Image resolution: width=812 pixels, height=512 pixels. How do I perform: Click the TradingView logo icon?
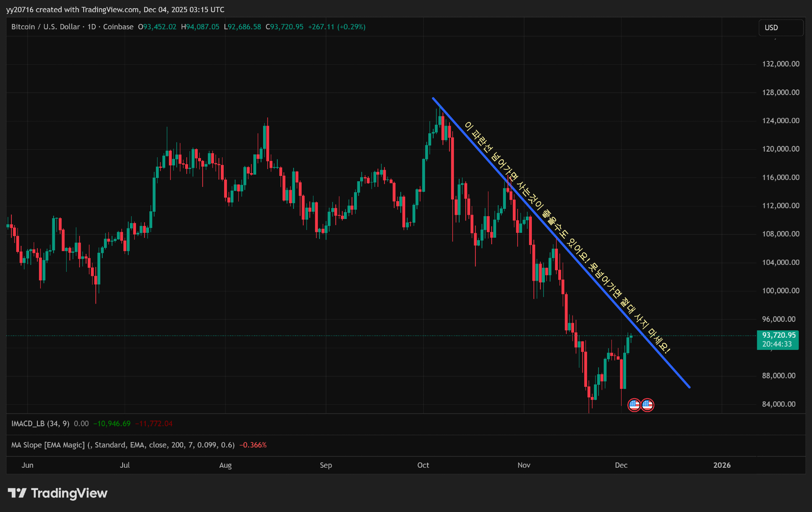pyautogui.click(x=17, y=493)
